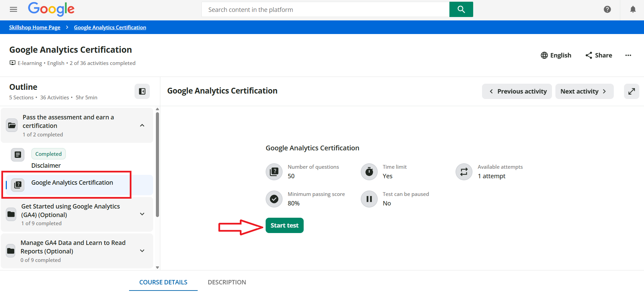Focus the platform search input field
The image size is (644, 298).
point(325,10)
